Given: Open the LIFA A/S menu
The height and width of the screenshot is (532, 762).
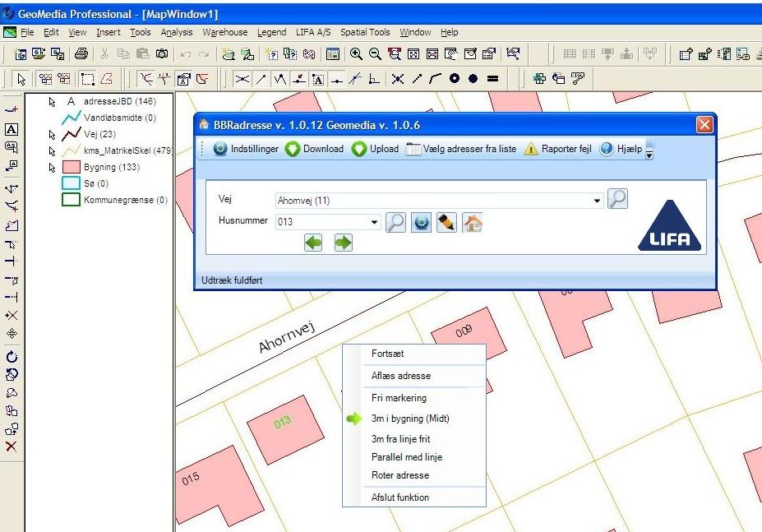Looking at the screenshot, I should [x=313, y=32].
